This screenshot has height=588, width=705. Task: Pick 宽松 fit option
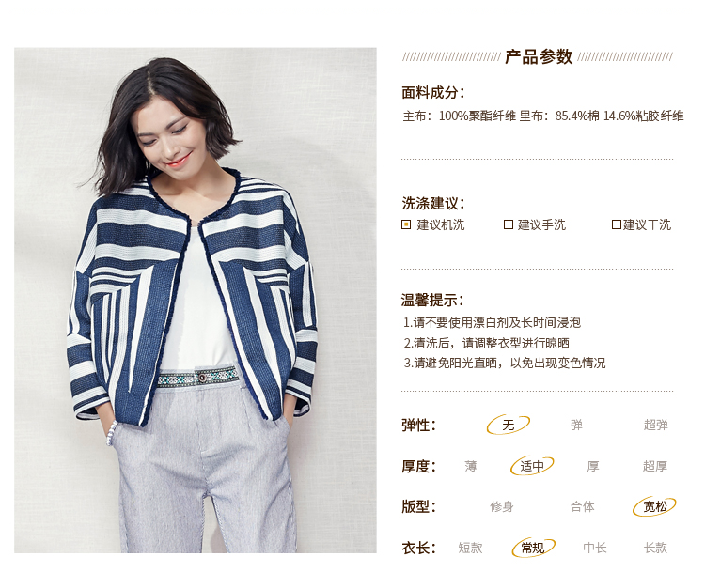[654, 506]
